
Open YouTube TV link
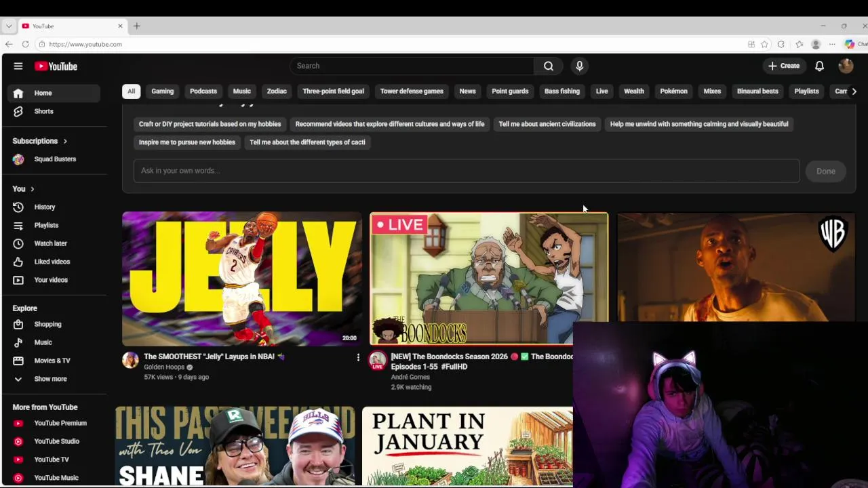click(x=54, y=460)
